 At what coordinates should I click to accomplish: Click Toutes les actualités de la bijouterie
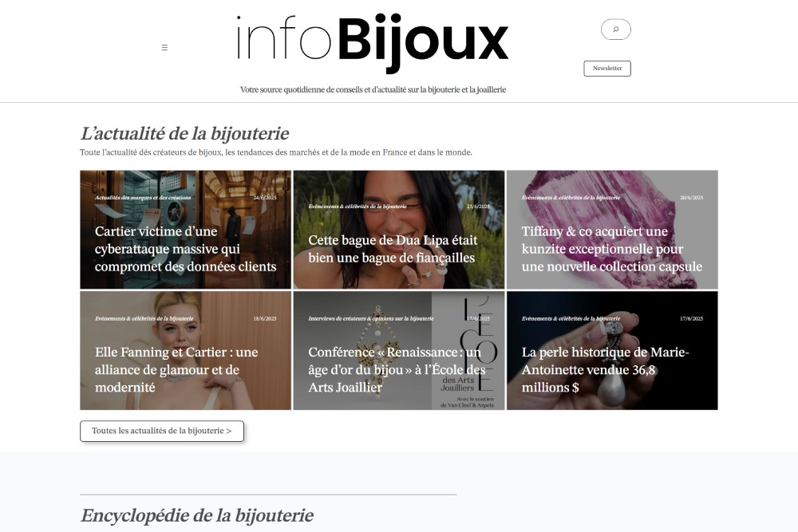162,431
